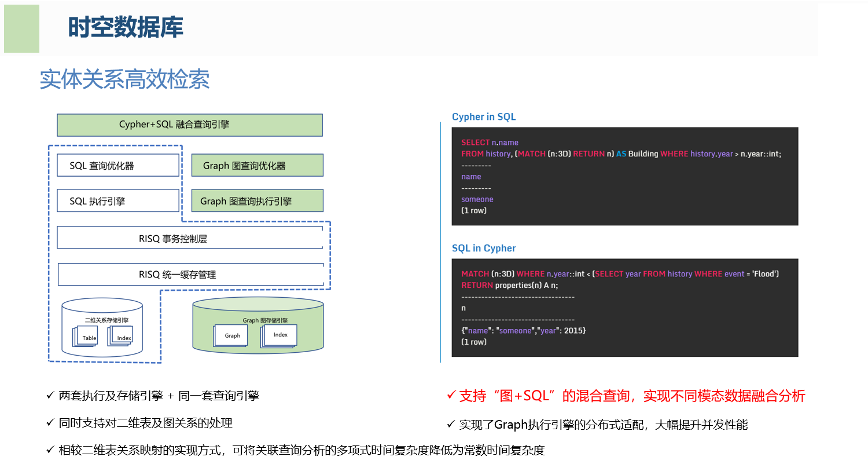Click the checkmark next to 同时支持对二维表
The height and width of the screenshot is (464, 868).
[x=50, y=423]
